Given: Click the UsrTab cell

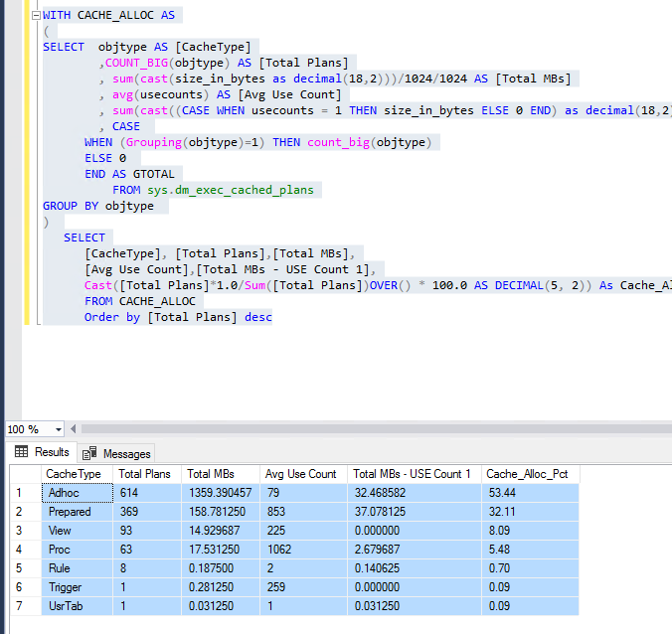Looking at the screenshot, I should tap(78, 606).
